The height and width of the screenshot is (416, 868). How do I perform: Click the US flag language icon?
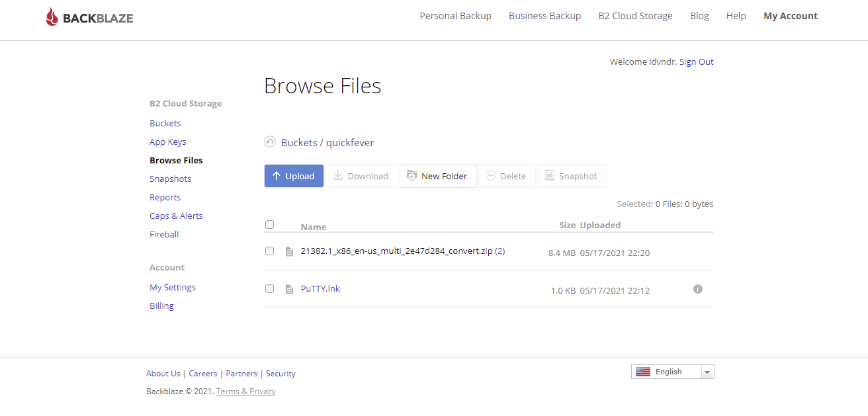point(643,372)
